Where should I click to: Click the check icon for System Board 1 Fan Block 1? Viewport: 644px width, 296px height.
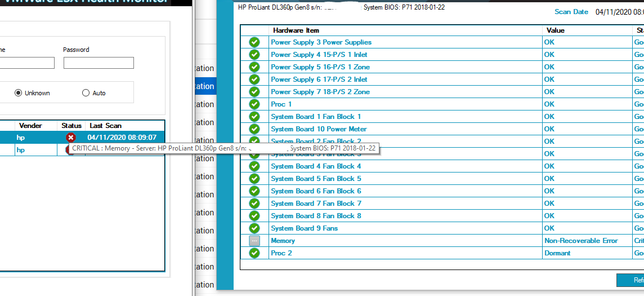(x=254, y=117)
